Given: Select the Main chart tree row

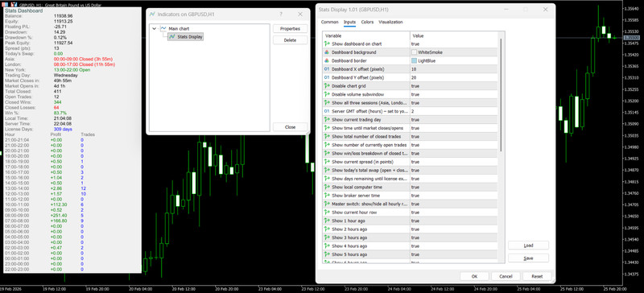Looking at the screenshot, I should (x=179, y=29).
